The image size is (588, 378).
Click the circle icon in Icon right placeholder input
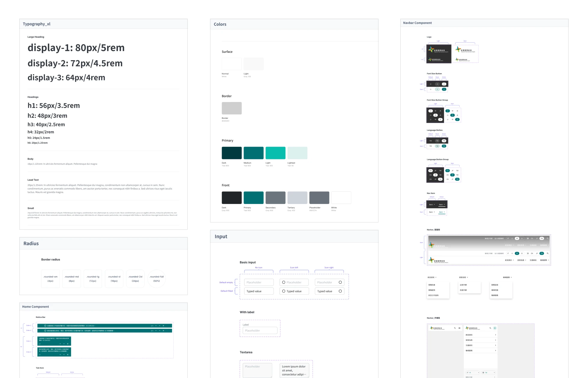point(340,282)
